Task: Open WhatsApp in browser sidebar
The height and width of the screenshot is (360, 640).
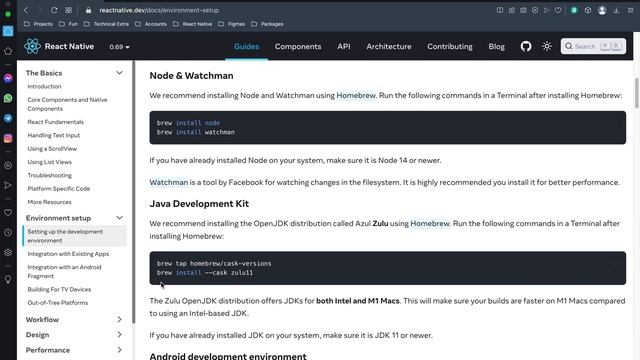Action: pos(8,98)
